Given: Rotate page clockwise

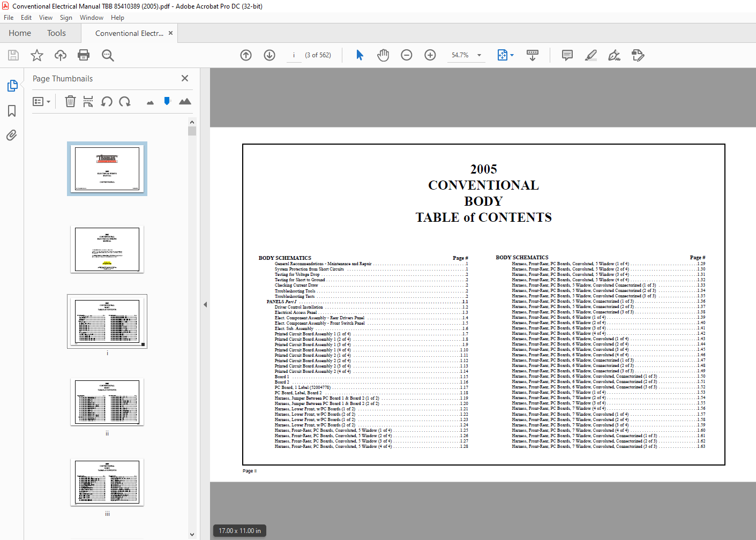Looking at the screenshot, I should pos(125,101).
